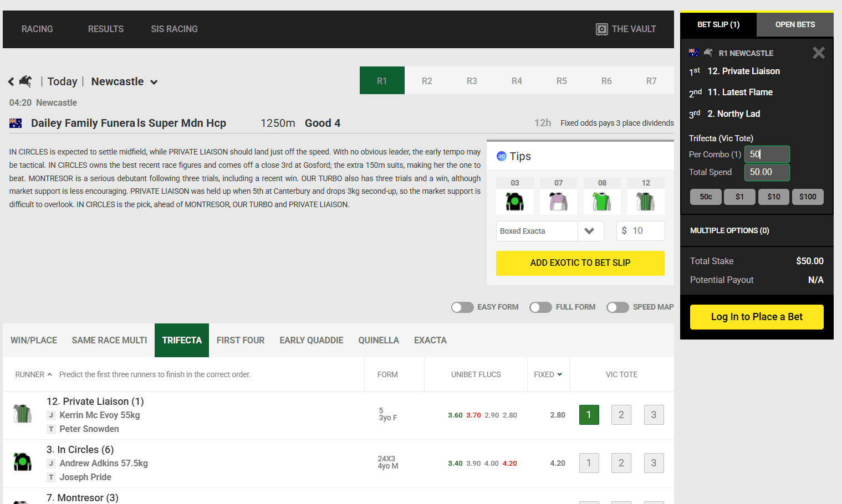The image size is (842, 504).
Task: Click the Australian flag beside the race name
Action: [16, 123]
